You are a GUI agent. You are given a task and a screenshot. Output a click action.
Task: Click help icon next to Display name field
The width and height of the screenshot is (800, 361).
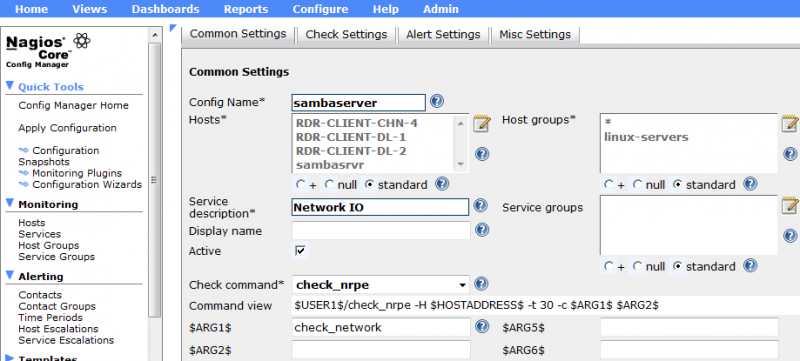pos(482,230)
